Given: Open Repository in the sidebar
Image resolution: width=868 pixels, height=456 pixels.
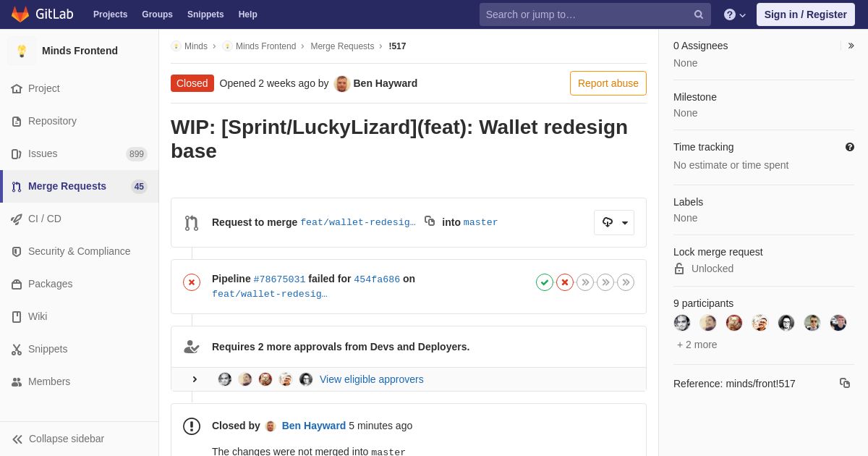Looking at the screenshot, I should pos(80,121).
